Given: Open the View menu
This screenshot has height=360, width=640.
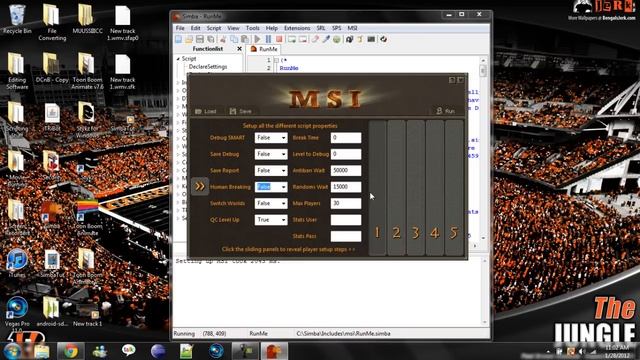Looking at the screenshot, I should (233, 28).
